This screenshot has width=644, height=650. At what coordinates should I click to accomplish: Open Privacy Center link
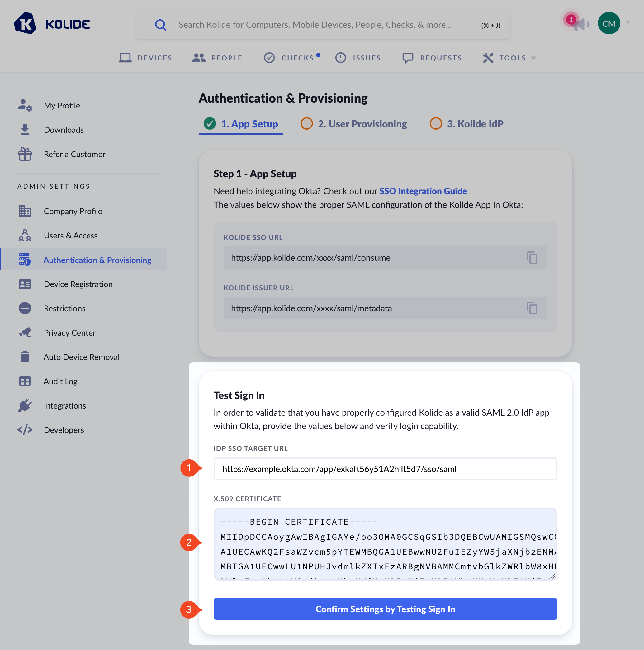(70, 333)
